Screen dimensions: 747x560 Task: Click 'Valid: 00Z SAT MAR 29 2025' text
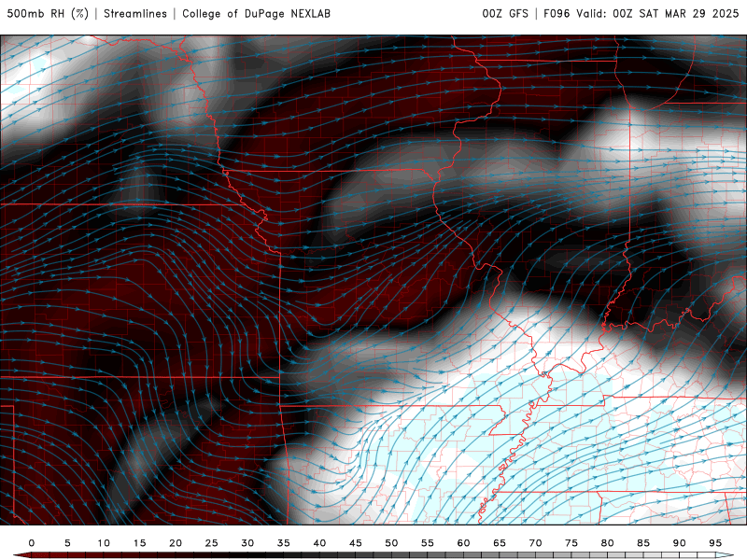(x=657, y=14)
